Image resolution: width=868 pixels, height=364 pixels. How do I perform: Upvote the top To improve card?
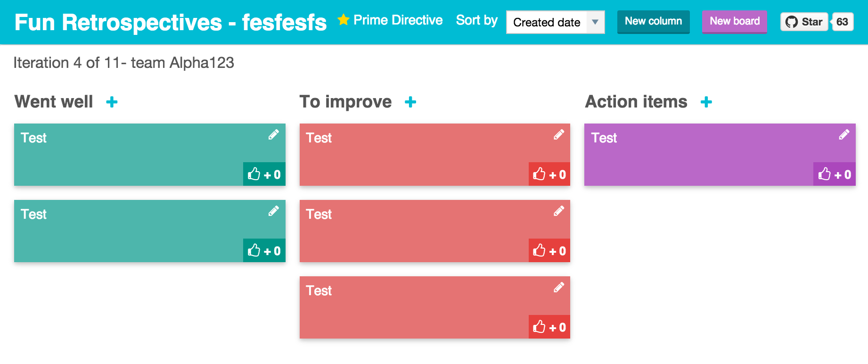pos(549,174)
